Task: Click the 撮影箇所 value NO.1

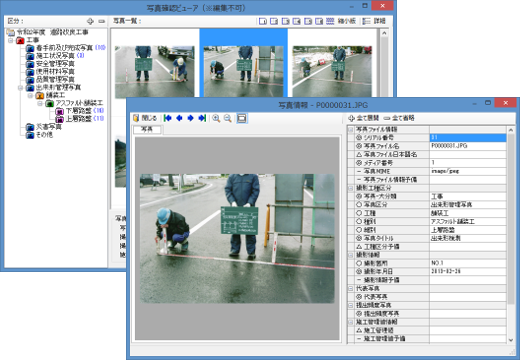Action: pyautogui.click(x=468, y=263)
